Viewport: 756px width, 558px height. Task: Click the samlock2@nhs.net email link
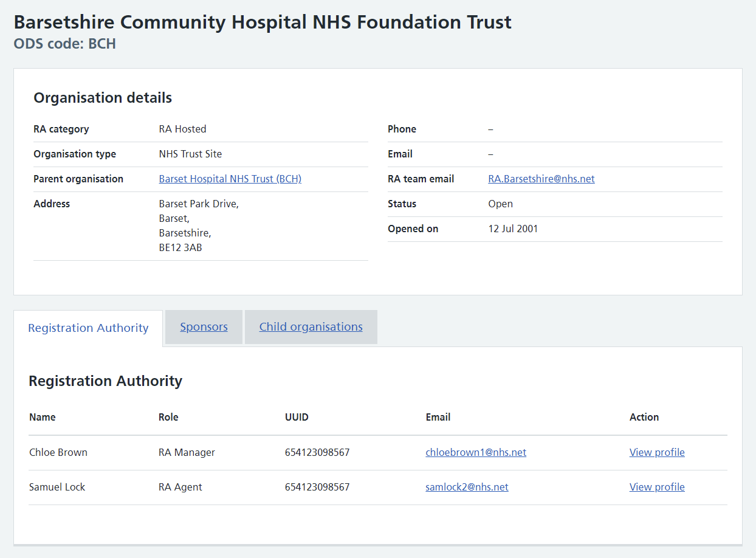click(467, 487)
